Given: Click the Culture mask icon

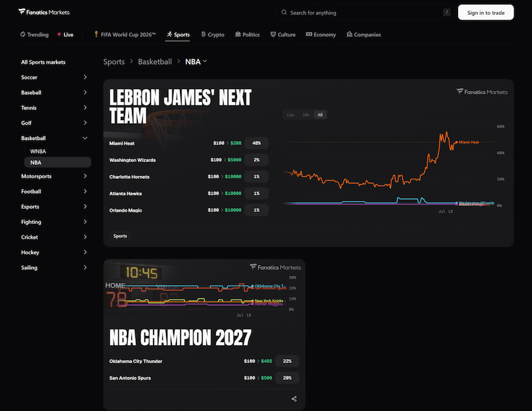Looking at the screenshot, I should tap(273, 34).
